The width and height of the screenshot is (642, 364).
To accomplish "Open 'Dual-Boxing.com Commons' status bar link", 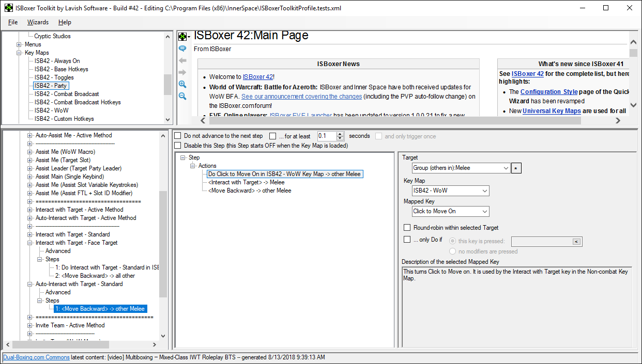I will (36, 357).
